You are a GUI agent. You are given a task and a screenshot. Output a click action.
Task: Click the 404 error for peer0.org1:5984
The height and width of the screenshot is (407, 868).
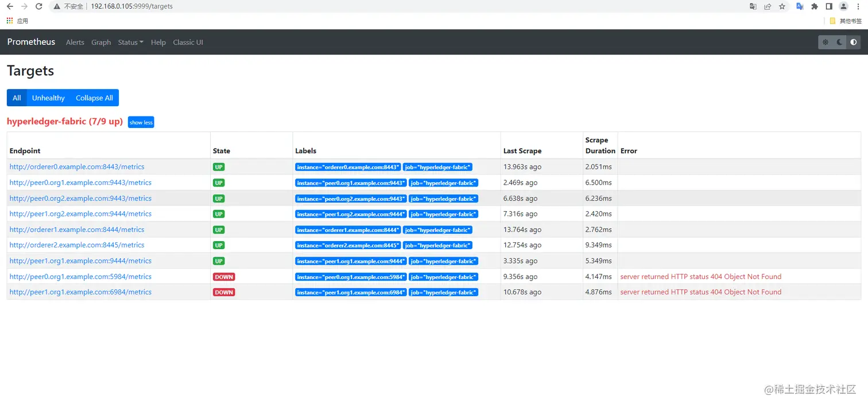click(x=701, y=277)
